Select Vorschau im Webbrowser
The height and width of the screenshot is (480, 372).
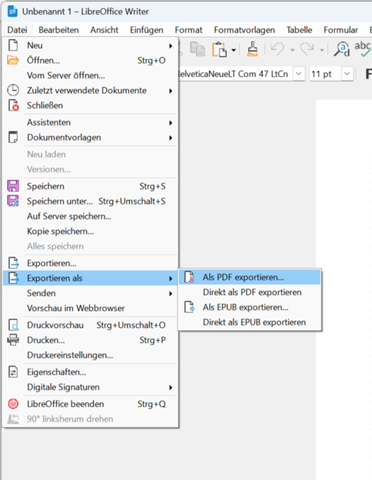coord(90,308)
